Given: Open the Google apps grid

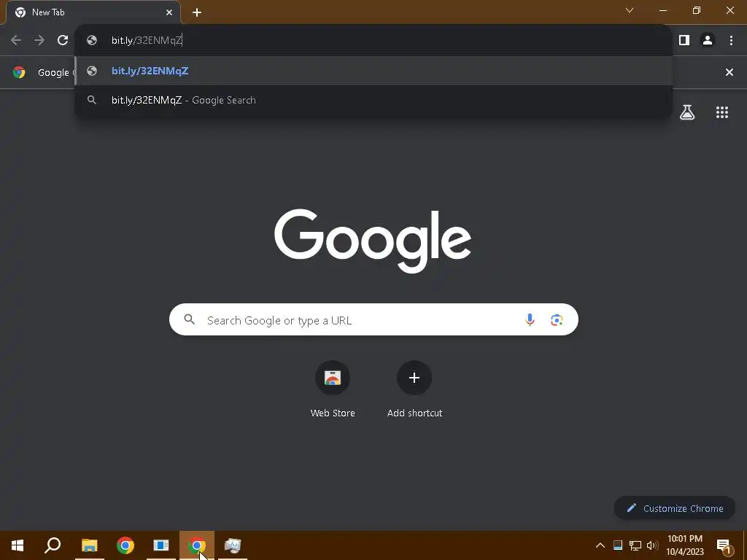Looking at the screenshot, I should click(722, 112).
